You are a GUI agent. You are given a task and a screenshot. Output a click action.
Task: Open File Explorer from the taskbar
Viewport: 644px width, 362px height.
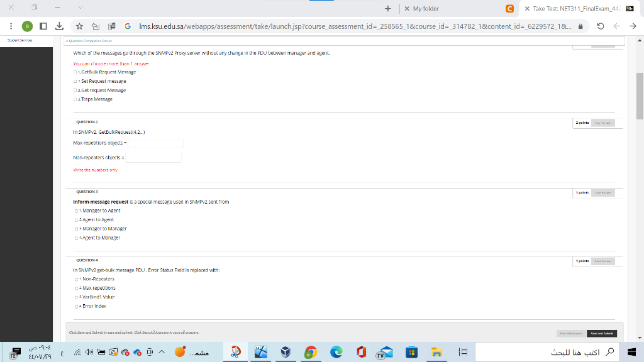click(x=438, y=352)
